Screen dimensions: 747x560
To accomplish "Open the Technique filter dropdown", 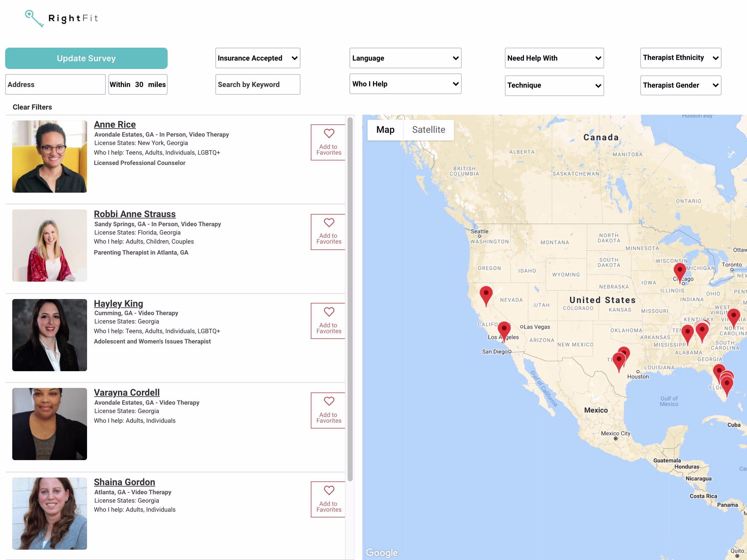I will point(554,85).
